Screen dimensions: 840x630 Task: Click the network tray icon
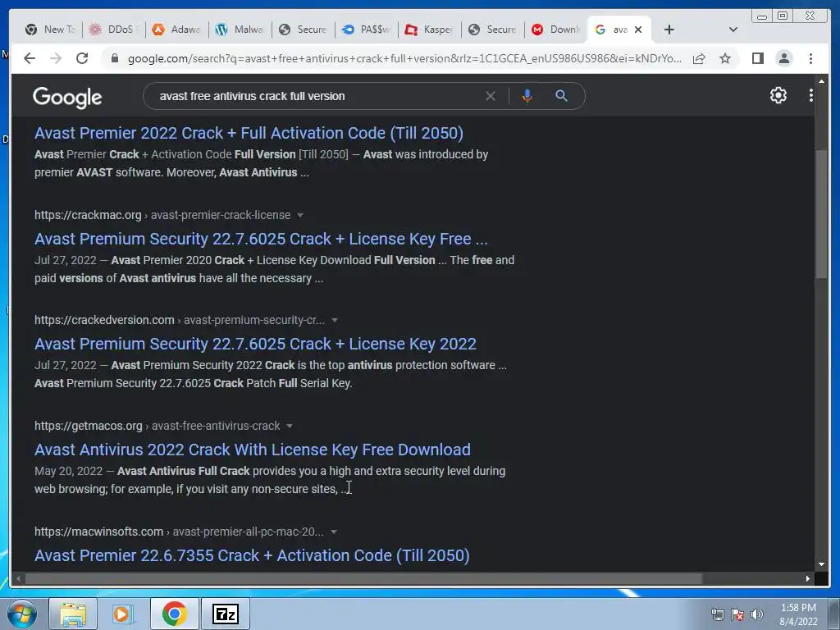tap(717, 614)
